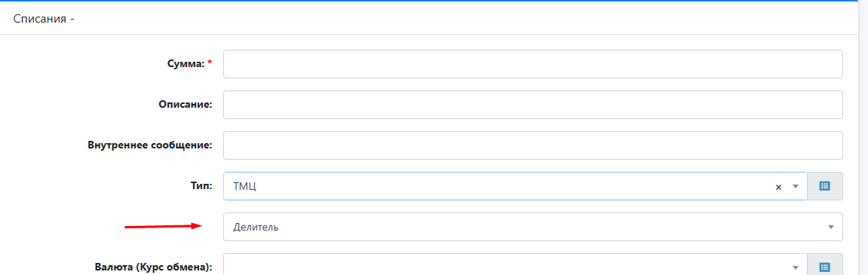The height and width of the screenshot is (275, 868).
Task: Click the Тип field label
Action: pyautogui.click(x=203, y=186)
